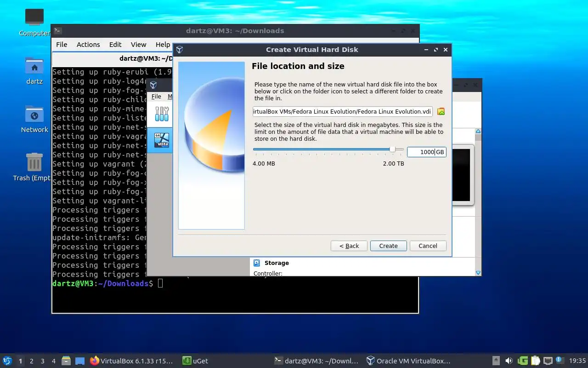Screen dimensions: 588x368
Task: Open the terminal View menu
Action: [x=138, y=45]
